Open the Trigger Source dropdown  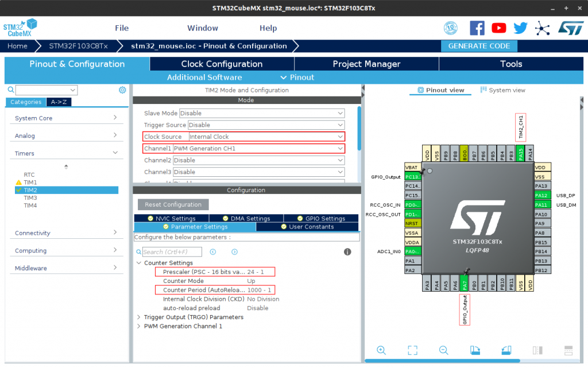tap(266, 125)
